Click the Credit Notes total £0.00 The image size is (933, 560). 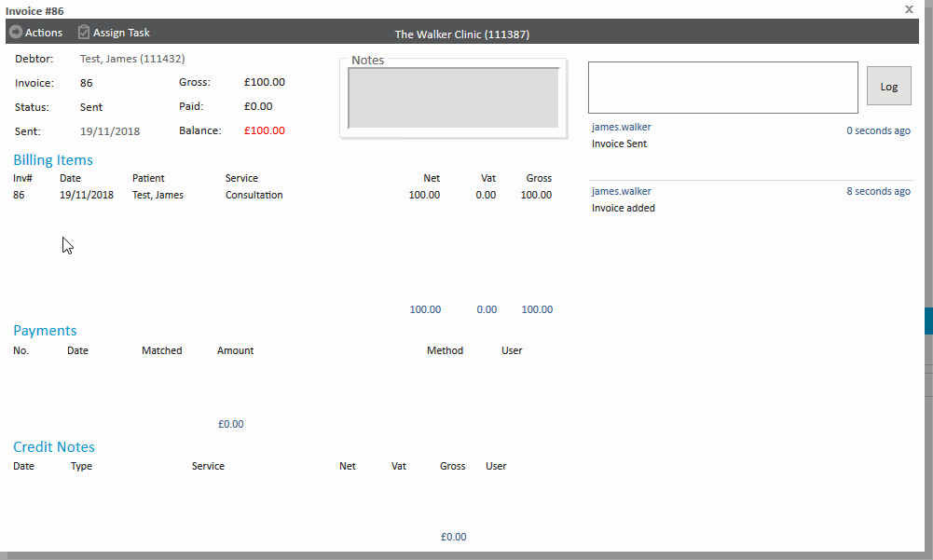453,537
